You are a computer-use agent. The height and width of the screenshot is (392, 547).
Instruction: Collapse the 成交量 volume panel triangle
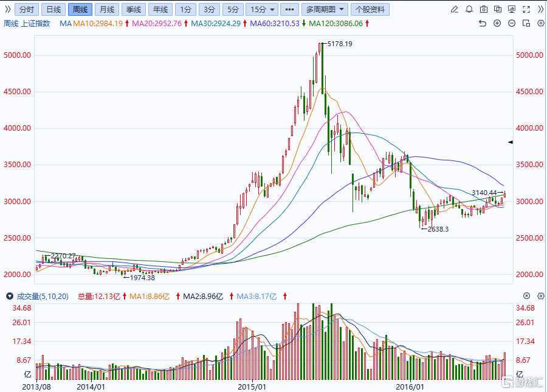tap(9, 297)
